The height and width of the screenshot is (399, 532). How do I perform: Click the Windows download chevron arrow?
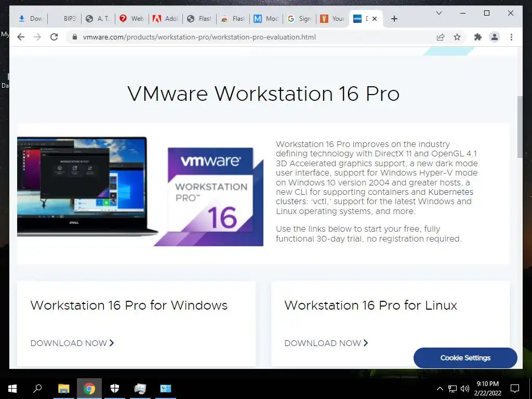pos(112,343)
